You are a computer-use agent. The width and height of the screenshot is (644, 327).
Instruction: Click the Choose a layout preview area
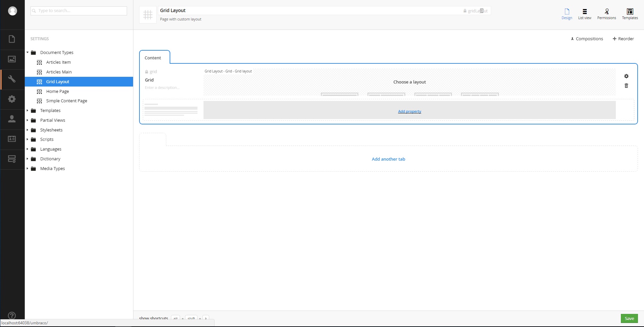409,82
